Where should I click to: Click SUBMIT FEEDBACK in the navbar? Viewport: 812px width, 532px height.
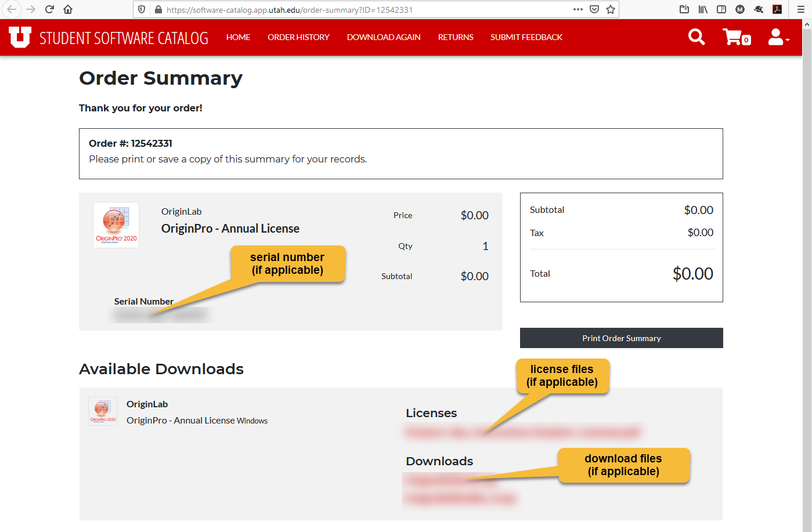click(x=526, y=37)
